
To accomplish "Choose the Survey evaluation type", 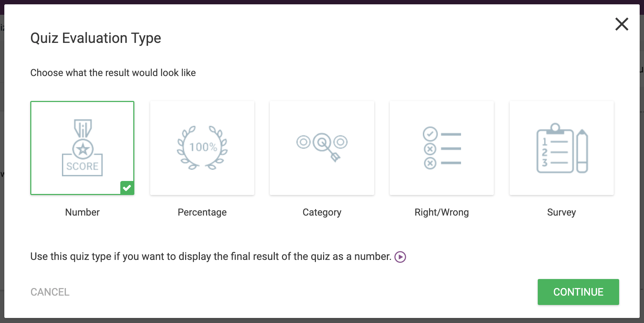I will [x=561, y=148].
